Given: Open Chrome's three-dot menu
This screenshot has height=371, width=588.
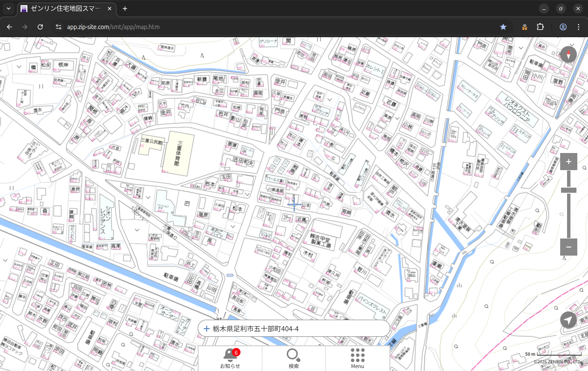Looking at the screenshot, I should (x=579, y=27).
